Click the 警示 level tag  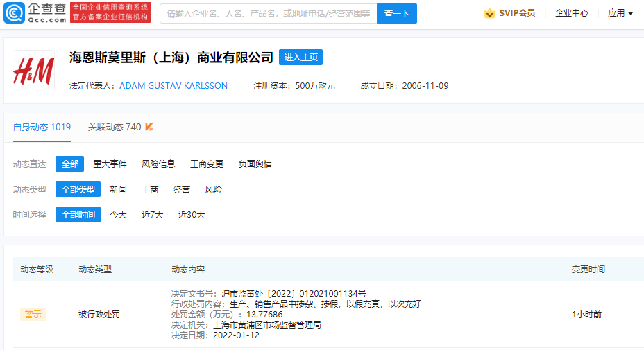click(x=33, y=315)
